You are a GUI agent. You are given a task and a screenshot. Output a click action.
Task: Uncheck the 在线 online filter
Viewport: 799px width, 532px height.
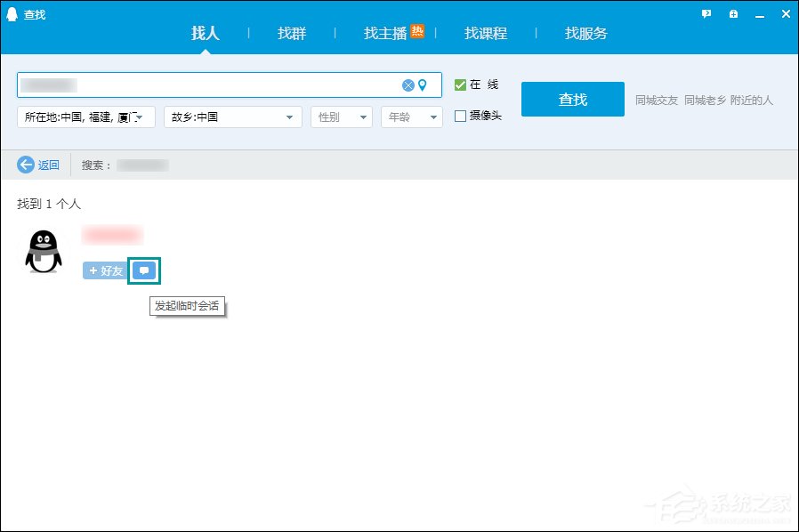[460, 86]
